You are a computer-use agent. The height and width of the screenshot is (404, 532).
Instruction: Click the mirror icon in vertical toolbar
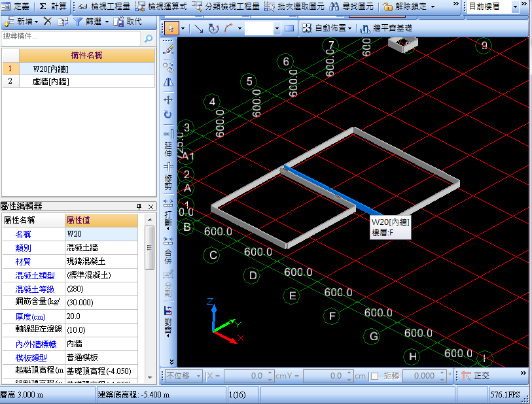pyautogui.click(x=169, y=82)
